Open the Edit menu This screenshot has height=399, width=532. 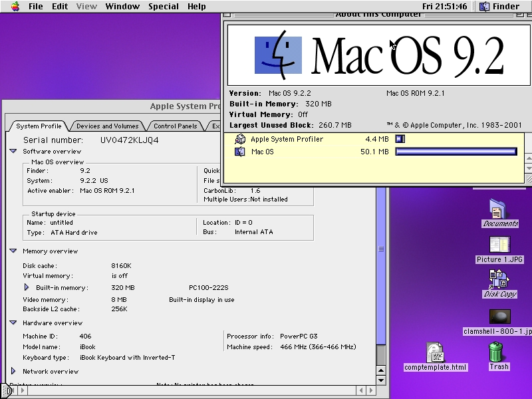(x=60, y=7)
